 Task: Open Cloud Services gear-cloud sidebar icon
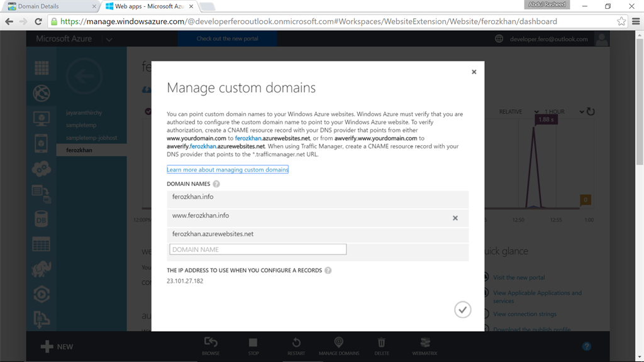[x=42, y=168]
